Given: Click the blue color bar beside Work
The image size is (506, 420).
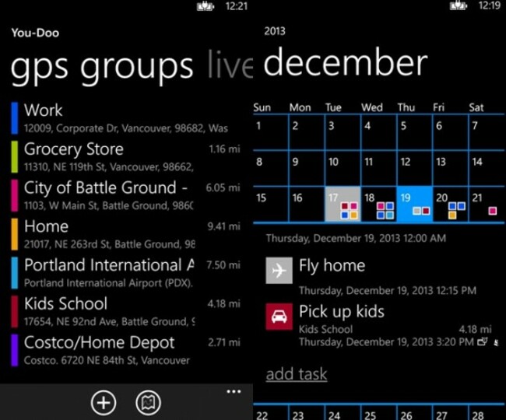Looking at the screenshot, I should coord(15,117).
